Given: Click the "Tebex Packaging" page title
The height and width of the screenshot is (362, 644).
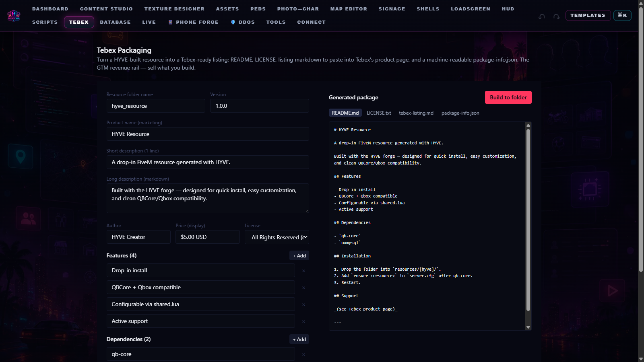Looking at the screenshot, I should click(x=124, y=50).
